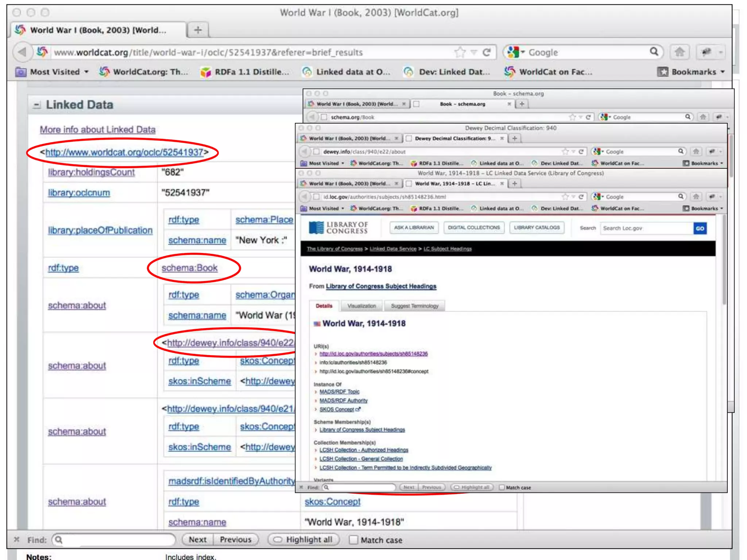This screenshot has height=560, width=747.
Task: Toggle Highlight all in bottom find bar
Action: tap(303, 540)
